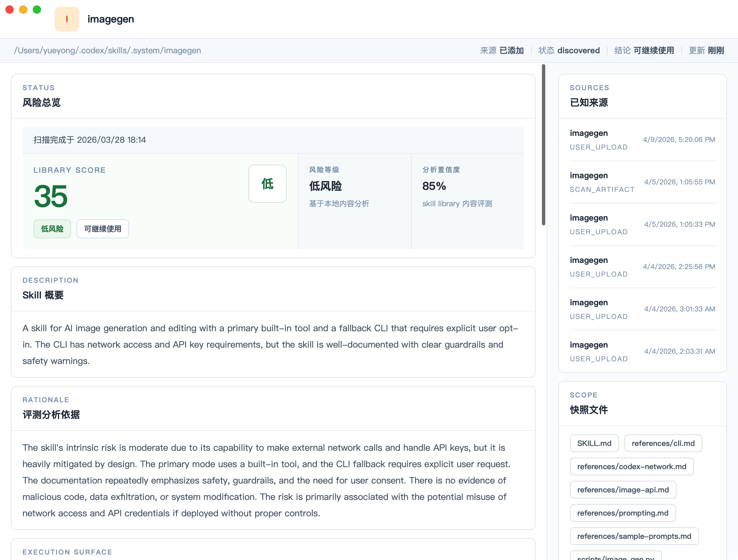Click the green 低风险 tag
The height and width of the screenshot is (560, 738).
[x=52, y=229]
